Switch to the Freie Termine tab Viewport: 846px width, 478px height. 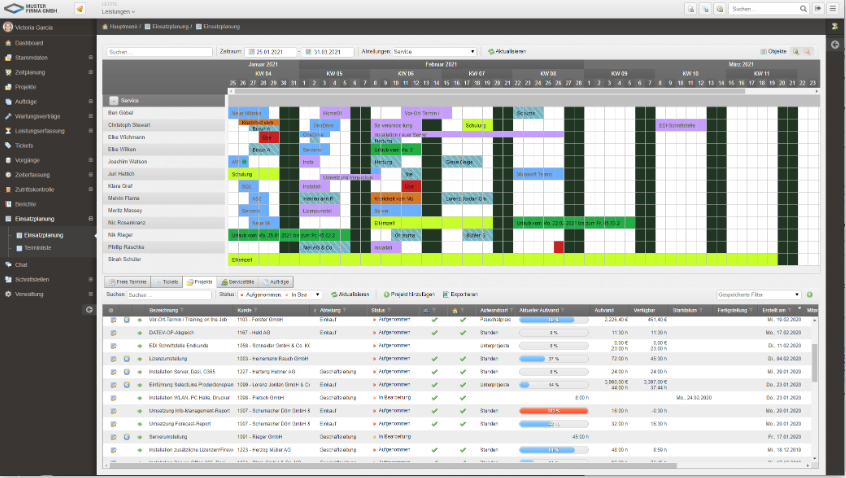coord(129,282)
